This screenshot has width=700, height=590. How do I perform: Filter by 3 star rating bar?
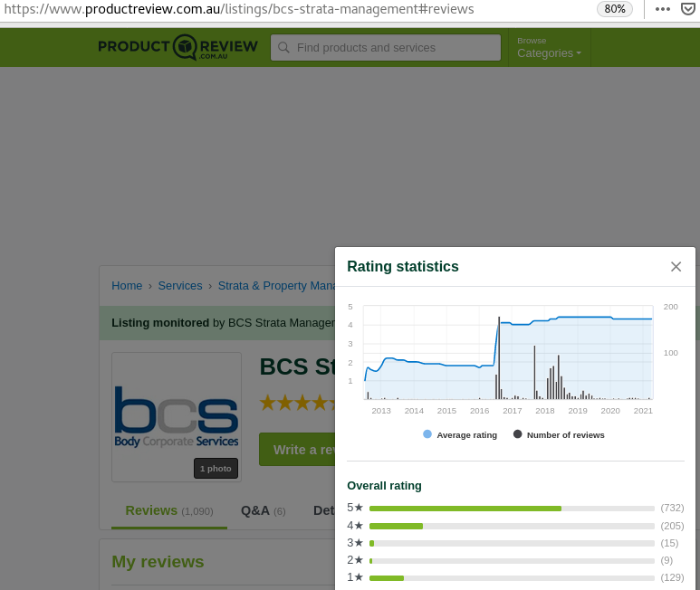coord(512,543)
